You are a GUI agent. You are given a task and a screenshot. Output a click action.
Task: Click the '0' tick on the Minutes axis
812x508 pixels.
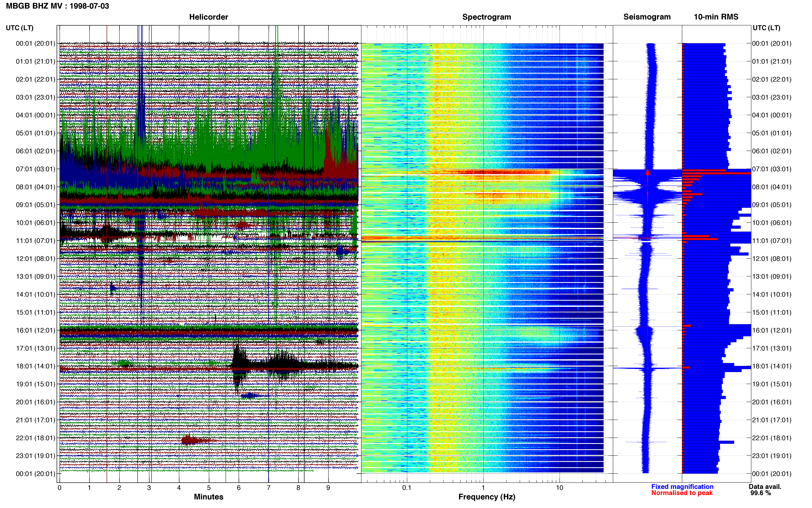[59, 488]
